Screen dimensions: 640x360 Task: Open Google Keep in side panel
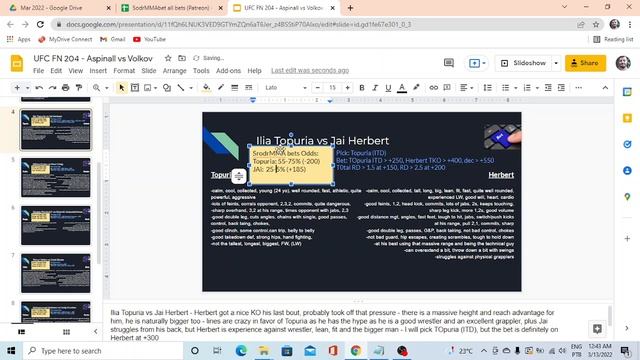627,118
